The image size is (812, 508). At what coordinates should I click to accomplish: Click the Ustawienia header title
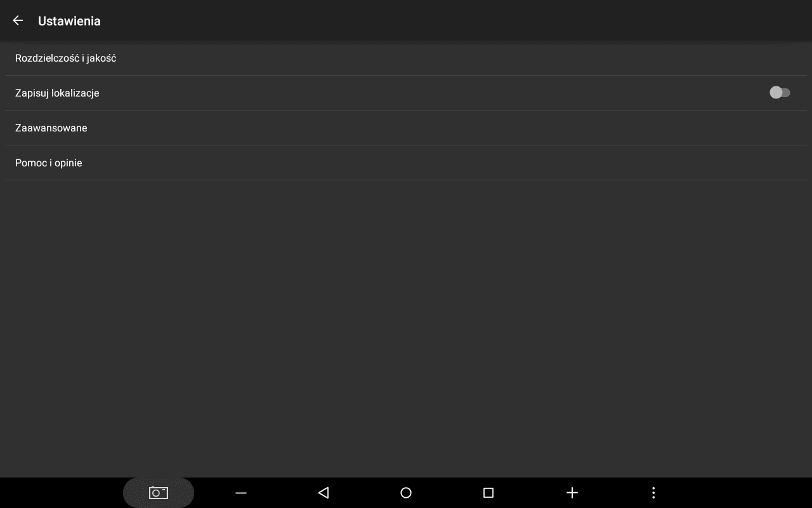pos(69,21)
